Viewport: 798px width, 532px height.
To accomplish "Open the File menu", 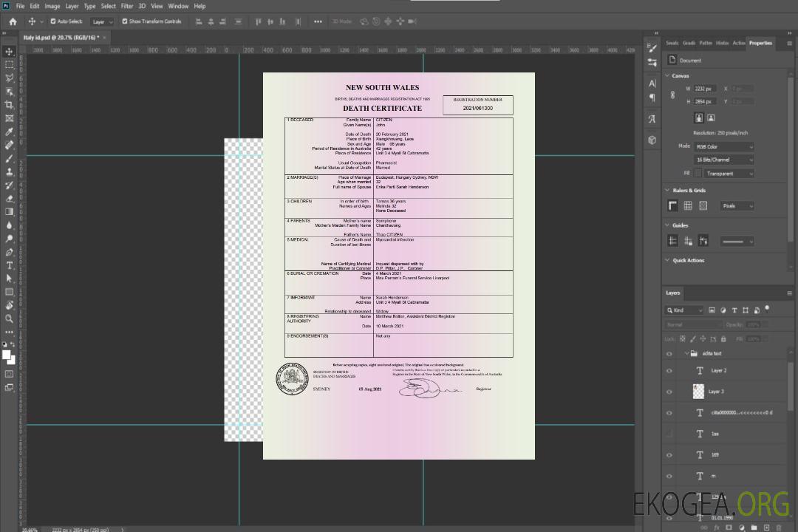I will click(x=21, y=6).
